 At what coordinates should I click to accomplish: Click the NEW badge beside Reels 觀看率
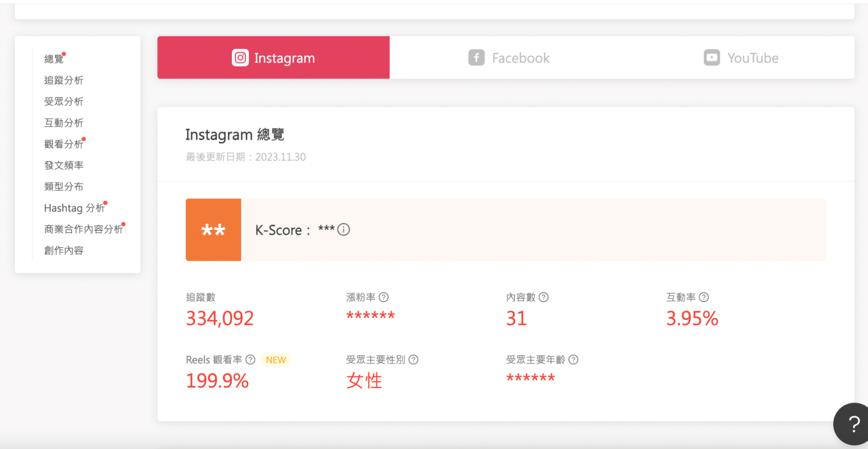pyautogui.click(x=276, y=360)
